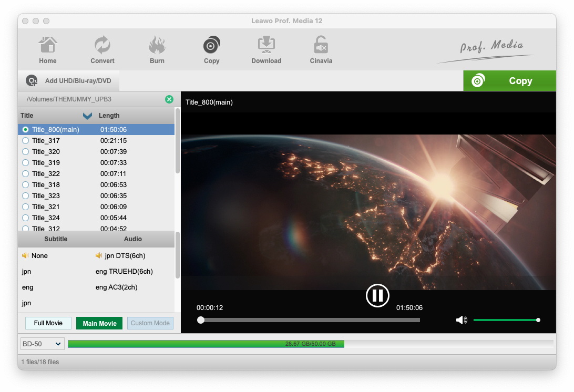Select the Title_323 radio button
The width and height of the screenshot is (574, 392).
[x=25, y=196]
